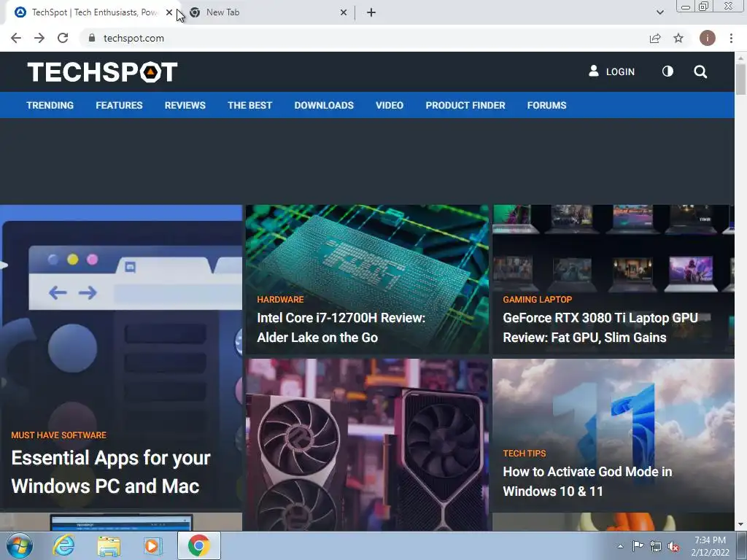Viewport: 747px width, 560px height.
Task: Click the muted volume tray icon
Action: click(x=673, y=547)
